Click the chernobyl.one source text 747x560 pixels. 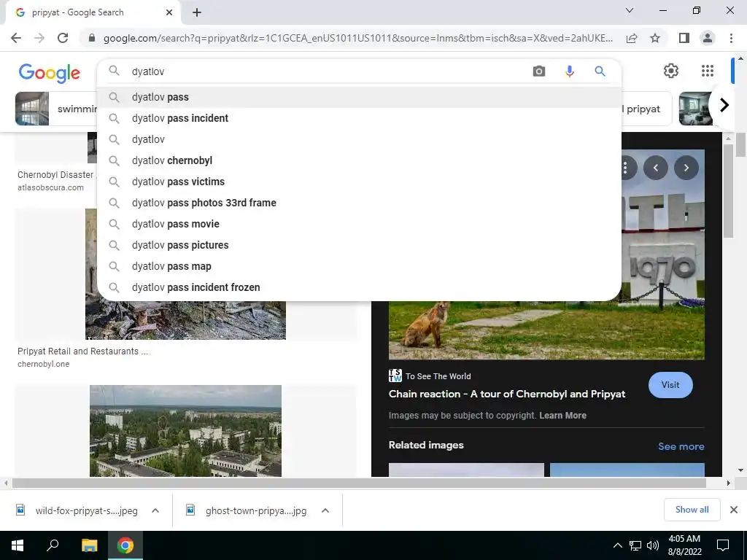[x=43, y=364]
